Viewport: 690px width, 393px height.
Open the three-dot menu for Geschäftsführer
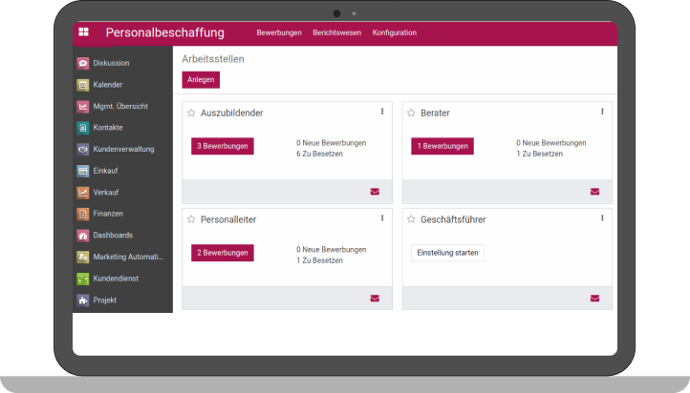(x=602, y=218)
